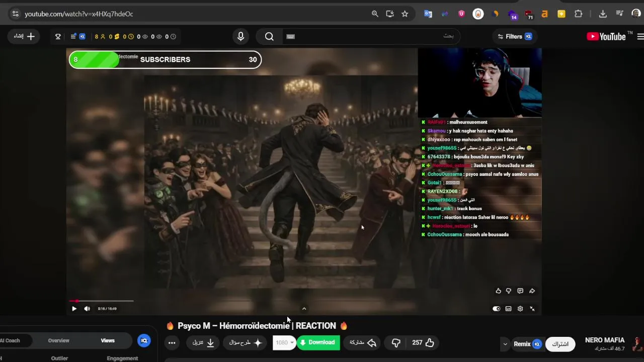Click the share arrow overlay in the video

tap(532, 291)
